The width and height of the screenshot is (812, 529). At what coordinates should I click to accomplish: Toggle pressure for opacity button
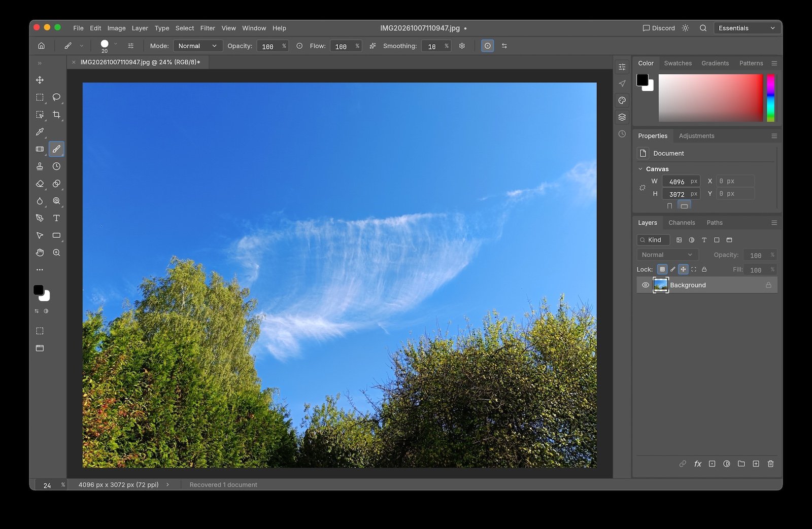point(299,46)
